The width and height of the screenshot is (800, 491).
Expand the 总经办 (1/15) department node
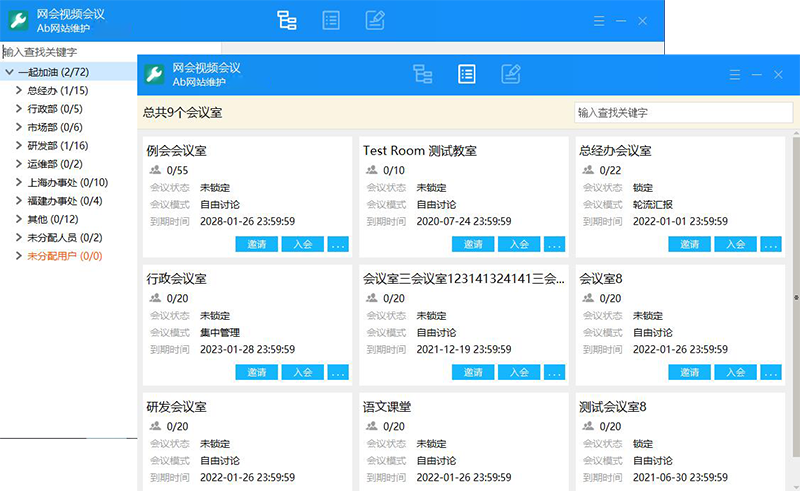tap(19, 91)
